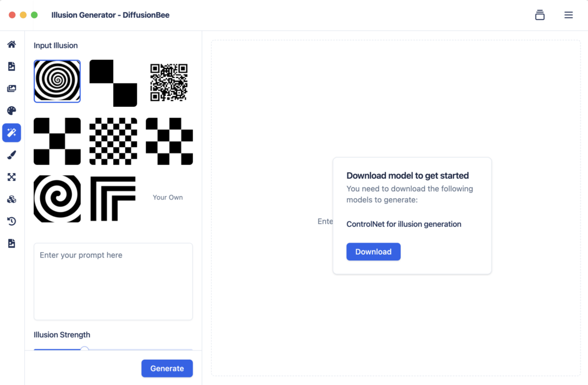Screen dimensions: 588x385
Task: Click 'Your Own' to upload an illusion
Action: tap(168, 197)
